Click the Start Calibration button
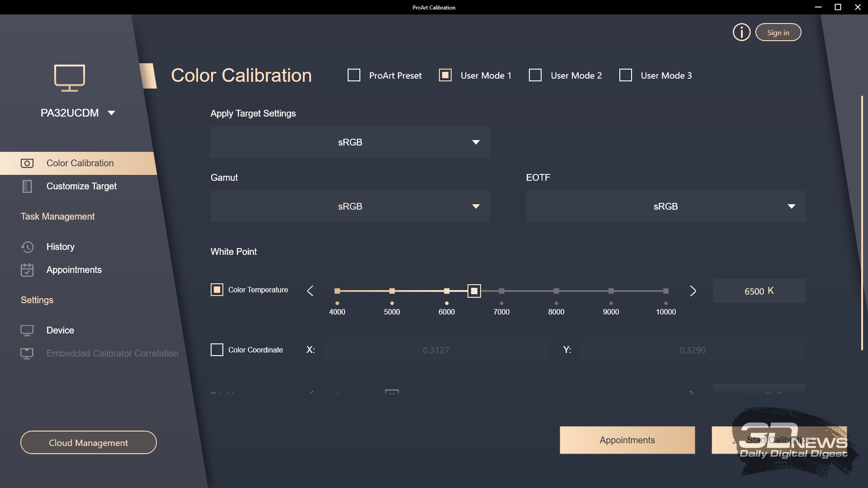 (779, 440)
